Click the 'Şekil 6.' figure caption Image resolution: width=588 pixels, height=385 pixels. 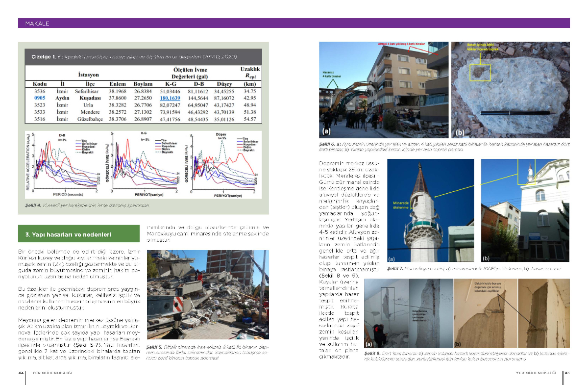(x=444, y=146)
